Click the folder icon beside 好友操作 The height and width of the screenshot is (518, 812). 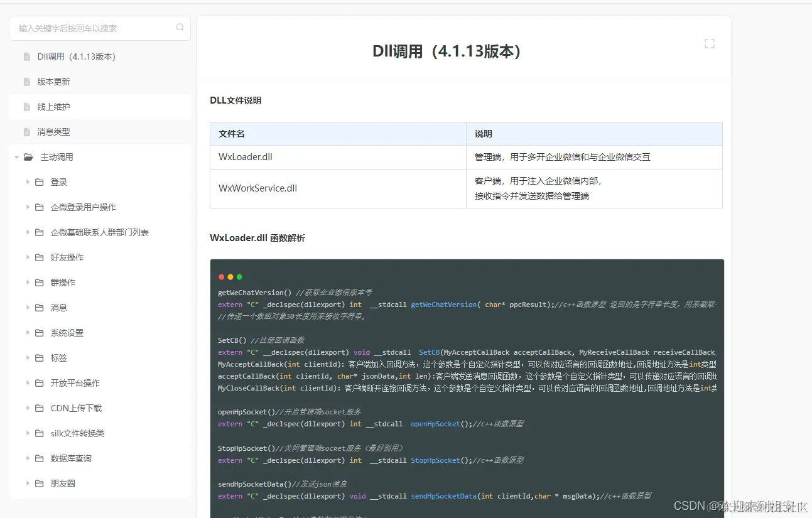click(39, 257)
